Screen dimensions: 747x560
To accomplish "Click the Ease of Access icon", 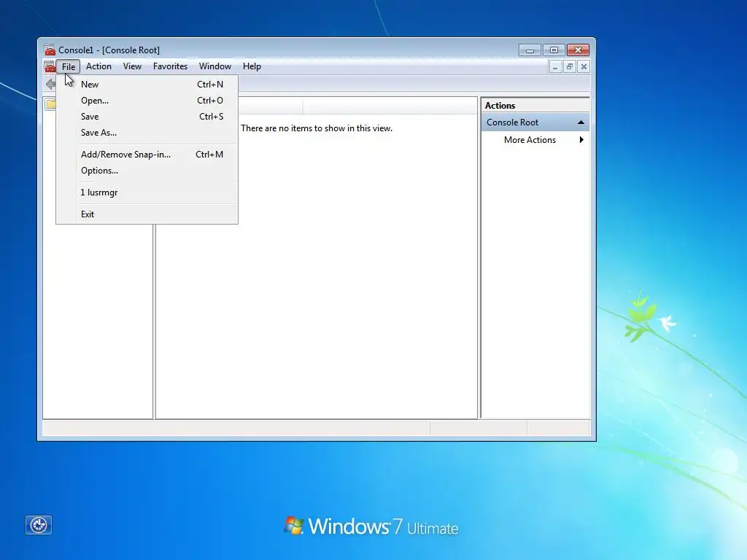I will click(x=39, y=525).
